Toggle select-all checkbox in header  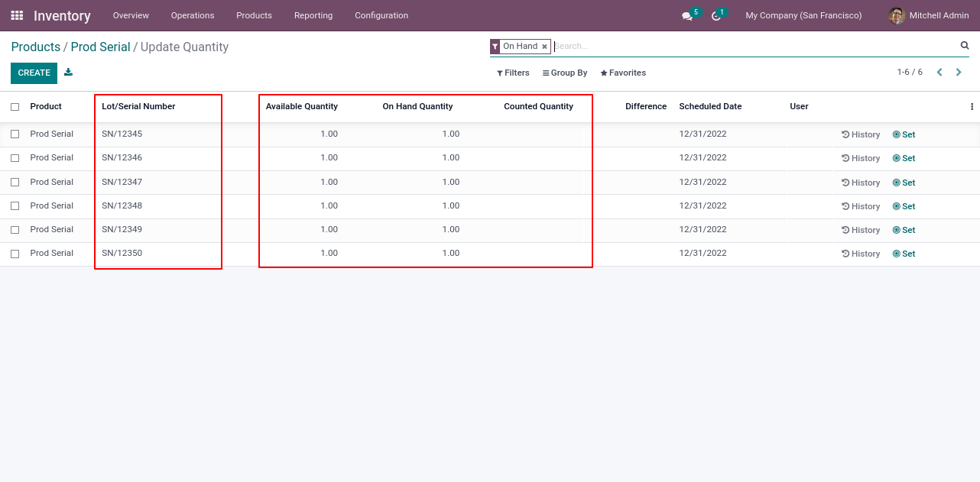(x=15, y=107)
